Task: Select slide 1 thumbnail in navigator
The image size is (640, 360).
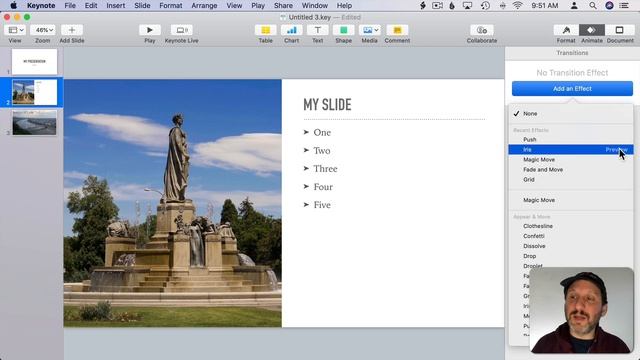Action: [x=34, y=62]
